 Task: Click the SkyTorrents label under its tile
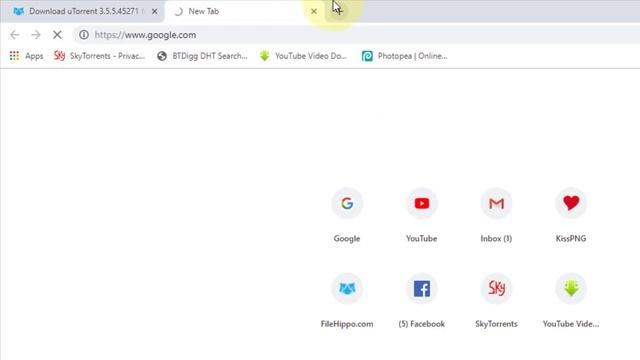click(x=496, y=324)
